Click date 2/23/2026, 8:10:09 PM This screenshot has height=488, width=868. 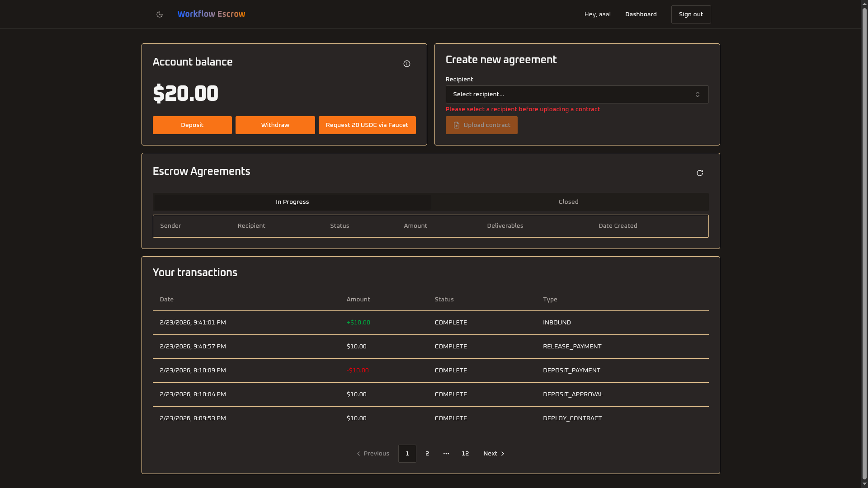193,371
